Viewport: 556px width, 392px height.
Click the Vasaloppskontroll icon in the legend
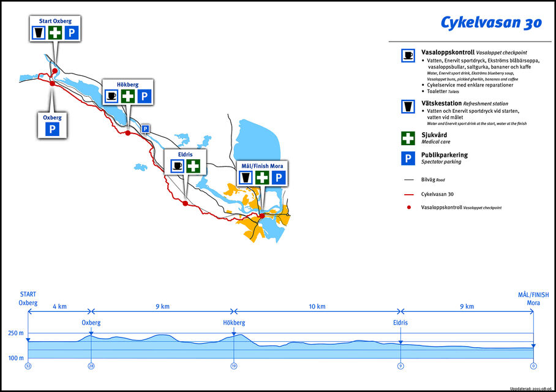[408, 55]
